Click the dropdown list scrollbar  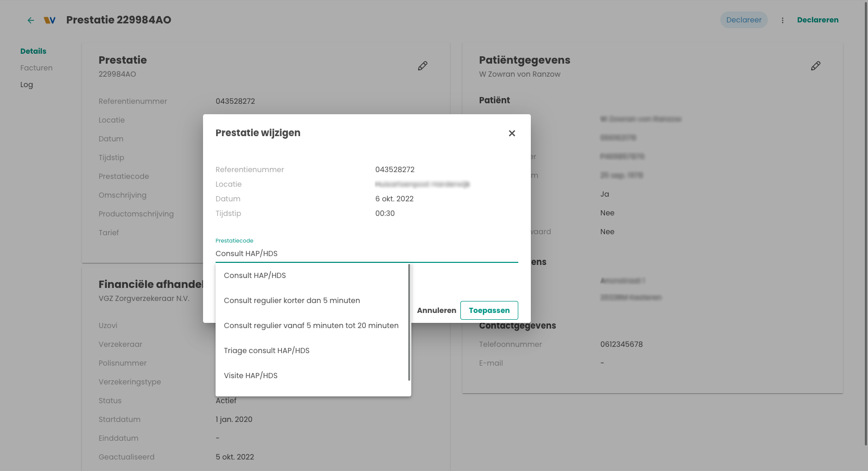(x=409, y=322)
